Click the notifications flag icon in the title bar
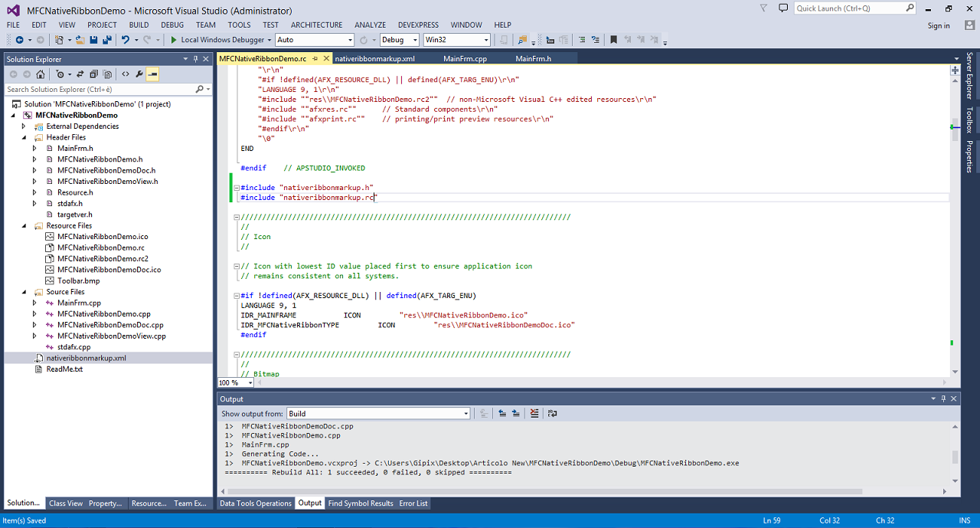This screenshot has height=528, width=980. tap(763, 8)
